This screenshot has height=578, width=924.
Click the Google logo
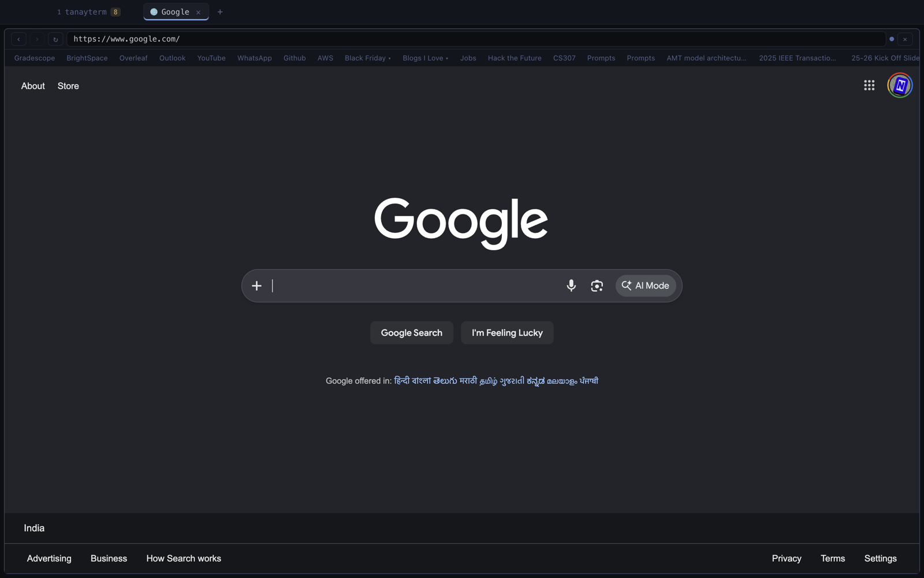[461, 223]
